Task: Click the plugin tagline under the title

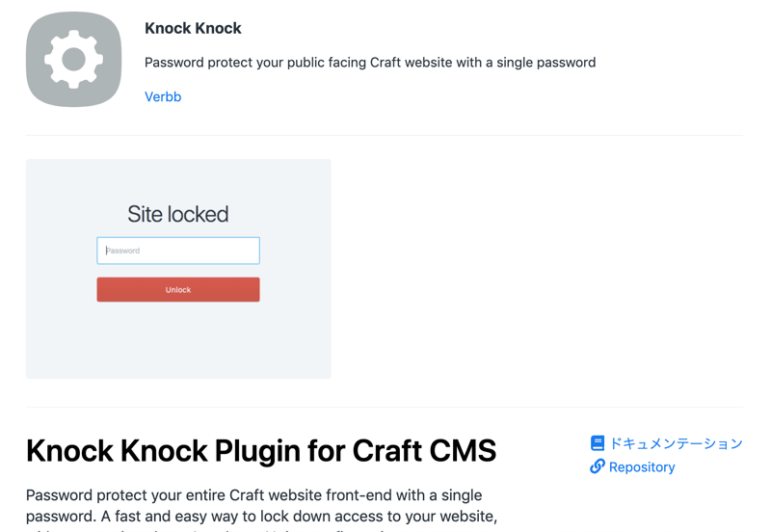Action: 370,62
